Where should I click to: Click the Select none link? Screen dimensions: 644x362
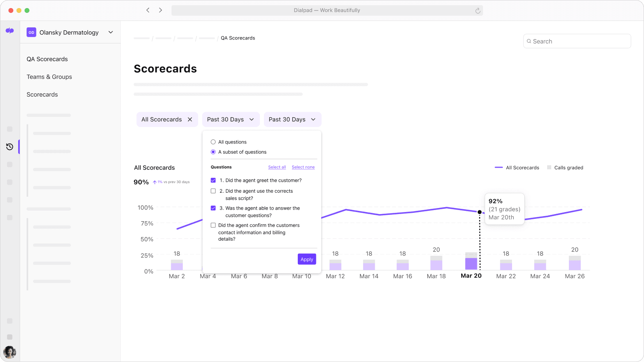tap(303, 167)
